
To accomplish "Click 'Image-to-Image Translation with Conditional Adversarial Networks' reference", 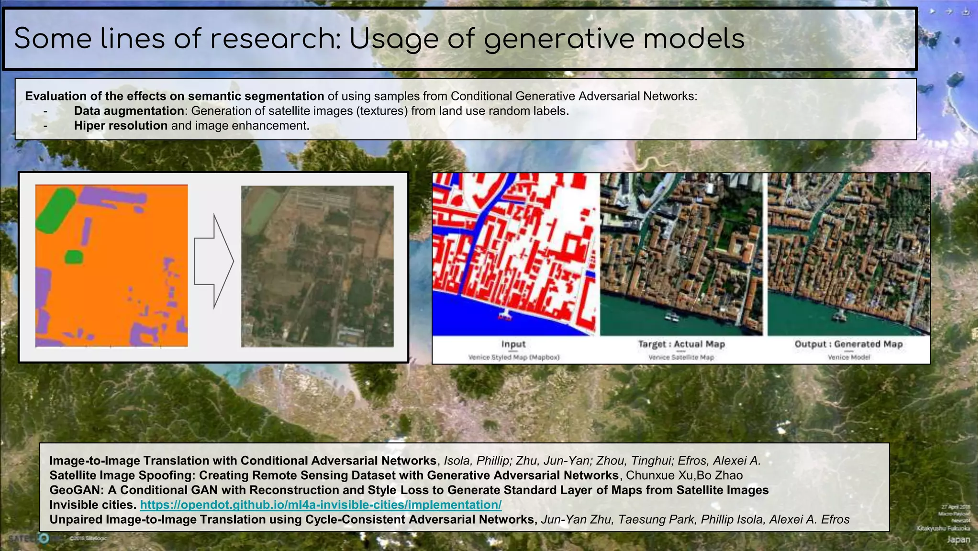I will pos(243,461).
